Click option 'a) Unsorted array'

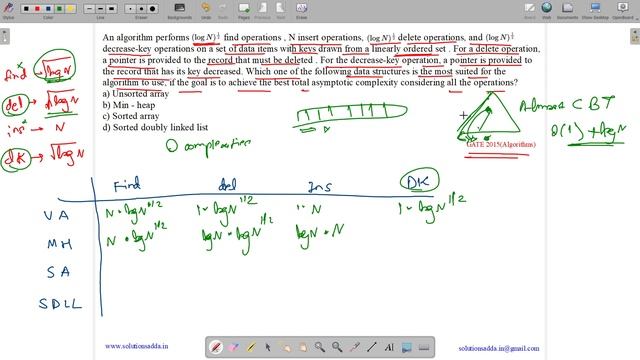[136, 93]
